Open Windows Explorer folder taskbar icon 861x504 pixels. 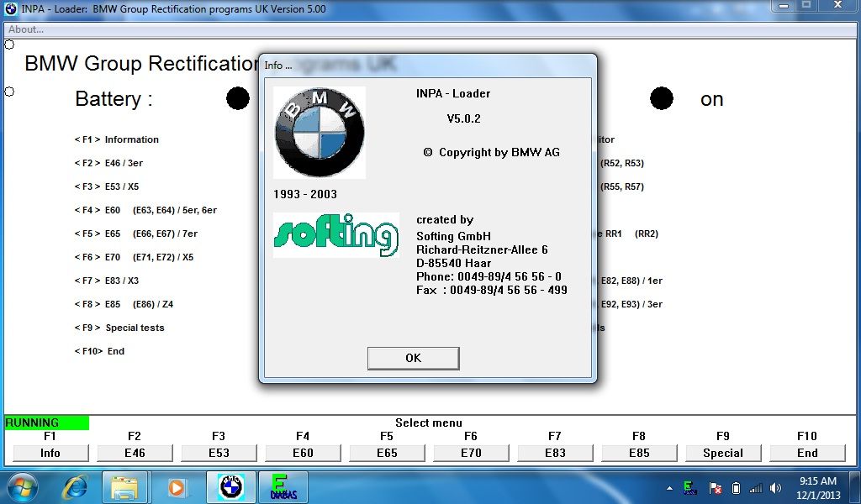tap(125, 487)
